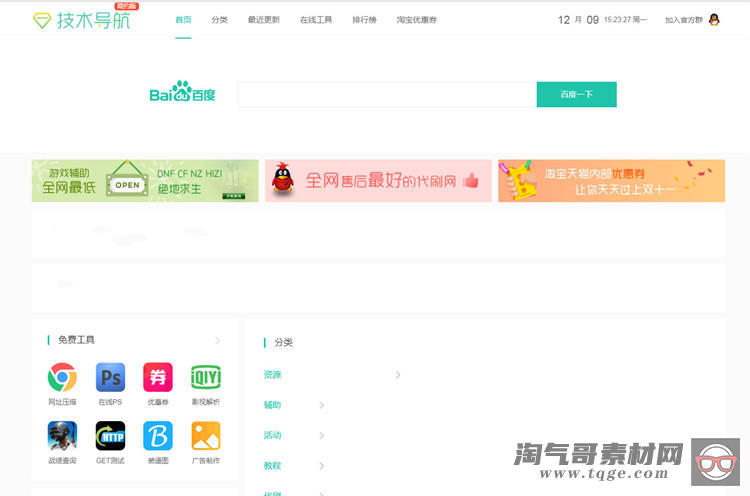Expand the 资源 category chevron
Screen dimensions: 750x496
(398, 375)
